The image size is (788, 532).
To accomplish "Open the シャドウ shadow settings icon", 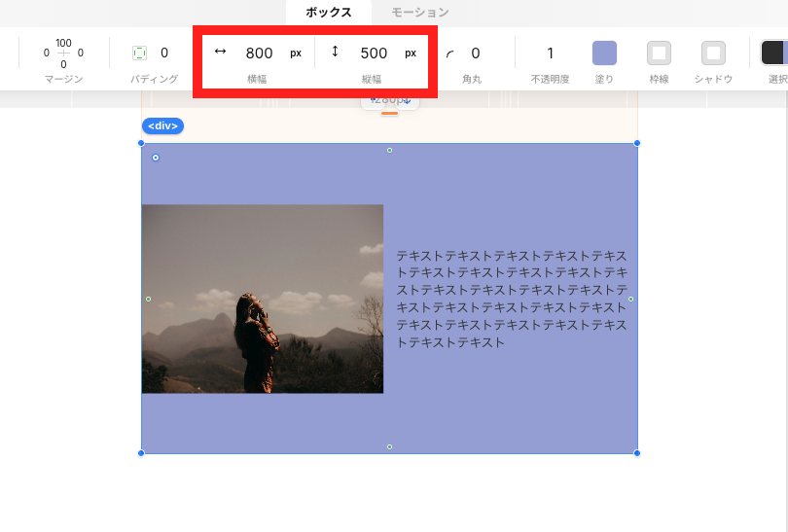I will (713, 53).
